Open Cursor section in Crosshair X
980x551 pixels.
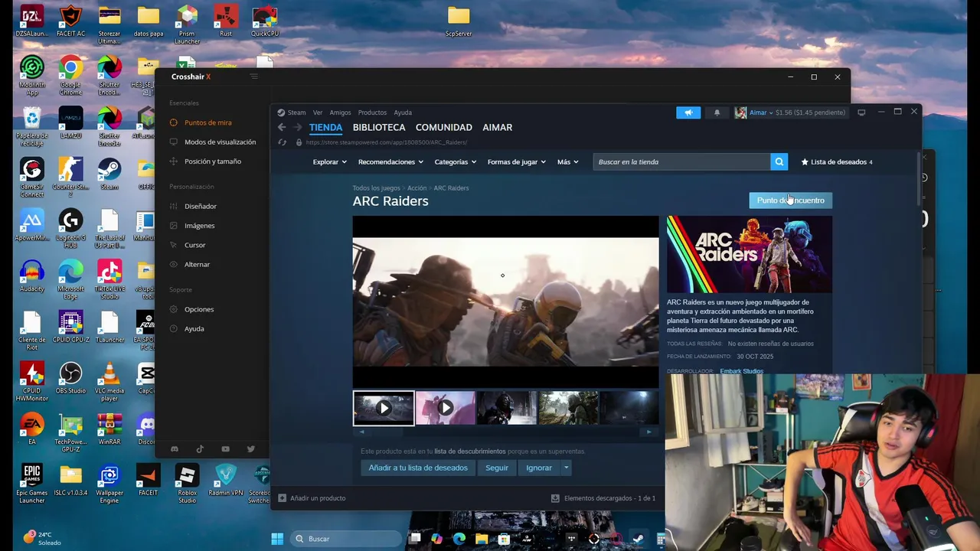[194, 245]
